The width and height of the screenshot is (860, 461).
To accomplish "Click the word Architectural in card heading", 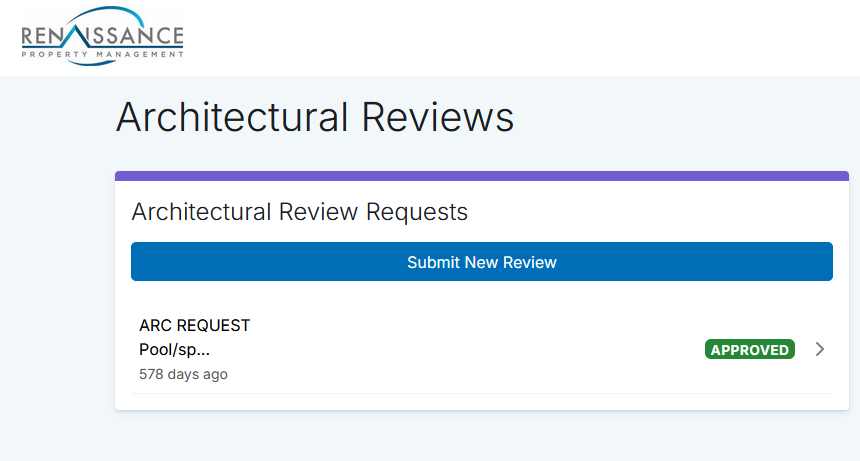I will point(202,212).
